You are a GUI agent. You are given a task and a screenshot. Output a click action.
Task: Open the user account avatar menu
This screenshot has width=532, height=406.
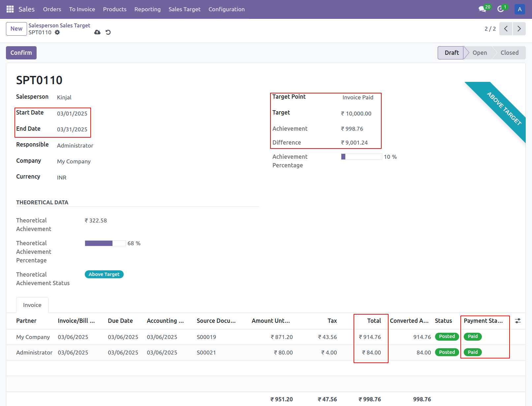(x=519, y=9)
